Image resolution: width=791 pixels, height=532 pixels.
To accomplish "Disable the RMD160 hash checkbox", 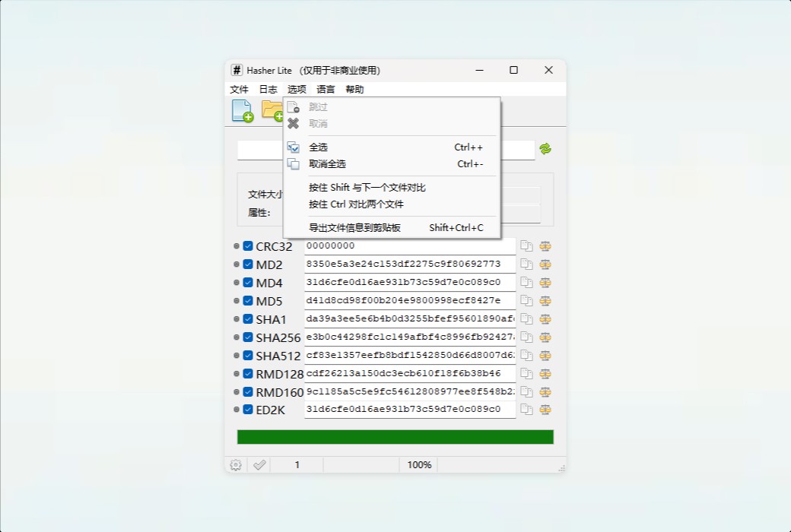I will pyautogui.click(x=247, y=391).
